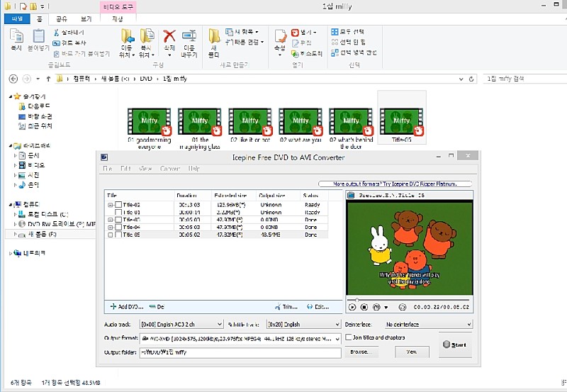Viewport: 567px width, 392px height.
Task: Click 경로 복사 (Copy path) in ribbon
Action: [x=69, y=43]
